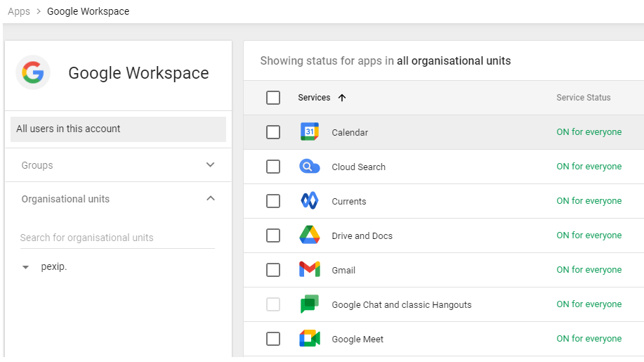Screen dimensions: 644x362
Task: Click the Drive and Docs icon
Action: click(310, 235)
